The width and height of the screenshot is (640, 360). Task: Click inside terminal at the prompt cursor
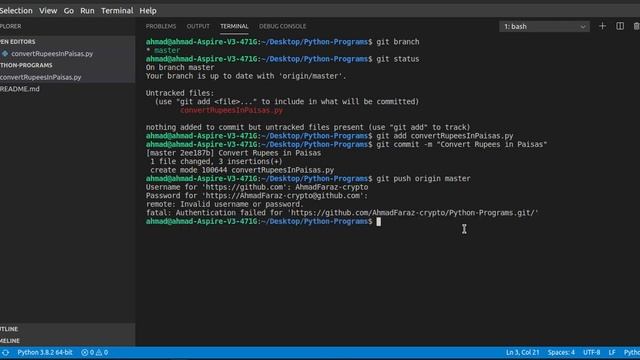point(378,222)
